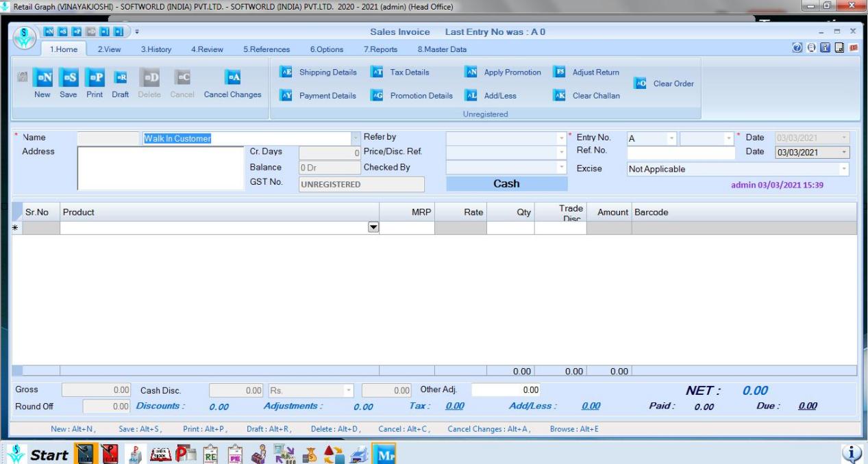Switch to the 2.View tab
Image resolution: width=868 pixels, height=464 pixels.
pos(109,49)
